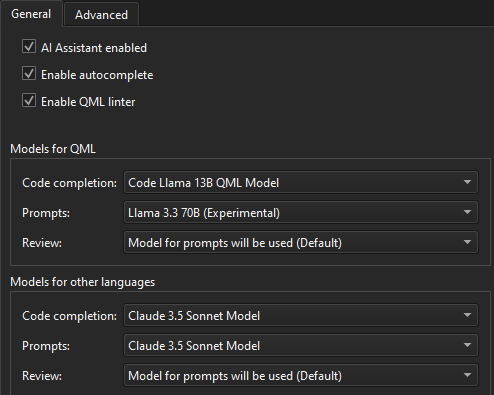Toggle the Enable autocomplete checkbox
Screen dimensions: 494x395
29,73
